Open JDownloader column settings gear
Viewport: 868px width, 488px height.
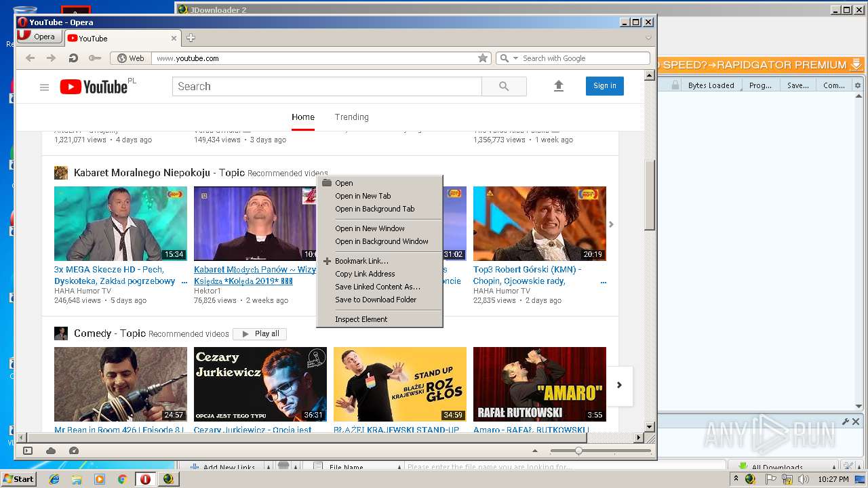858,85
